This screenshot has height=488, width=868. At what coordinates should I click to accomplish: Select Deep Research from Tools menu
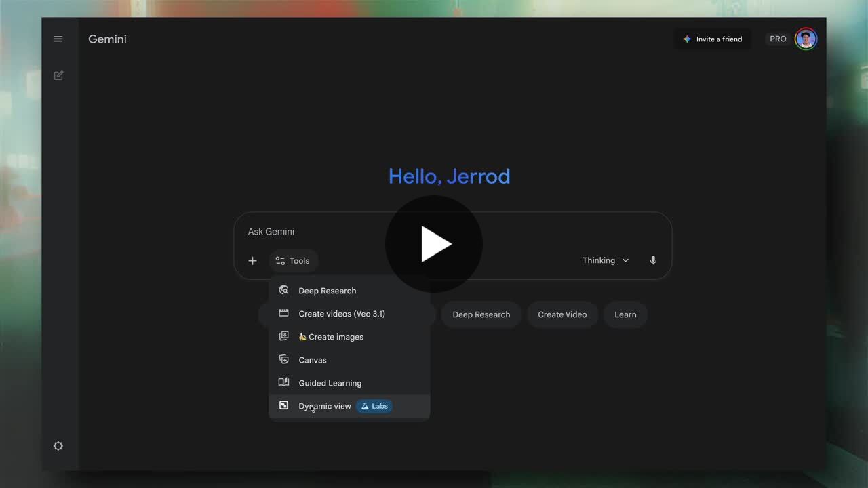point(349,291)
